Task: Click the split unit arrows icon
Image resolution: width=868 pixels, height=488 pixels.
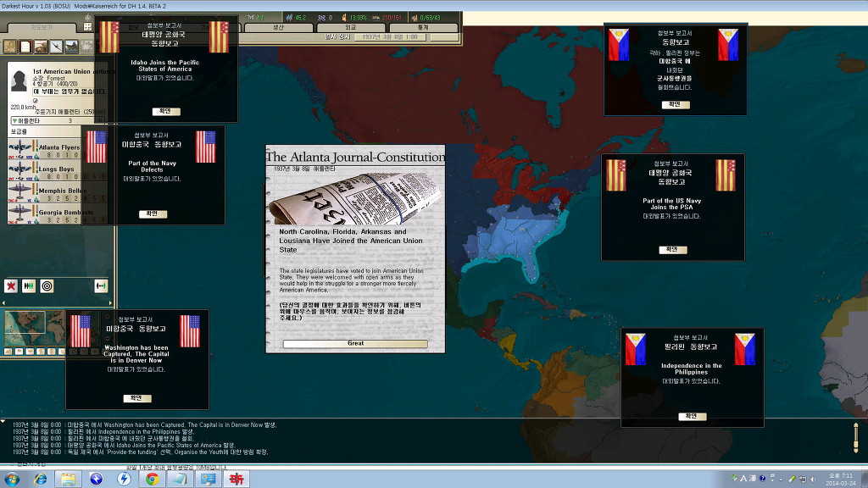Action: (x=101, y=286)
